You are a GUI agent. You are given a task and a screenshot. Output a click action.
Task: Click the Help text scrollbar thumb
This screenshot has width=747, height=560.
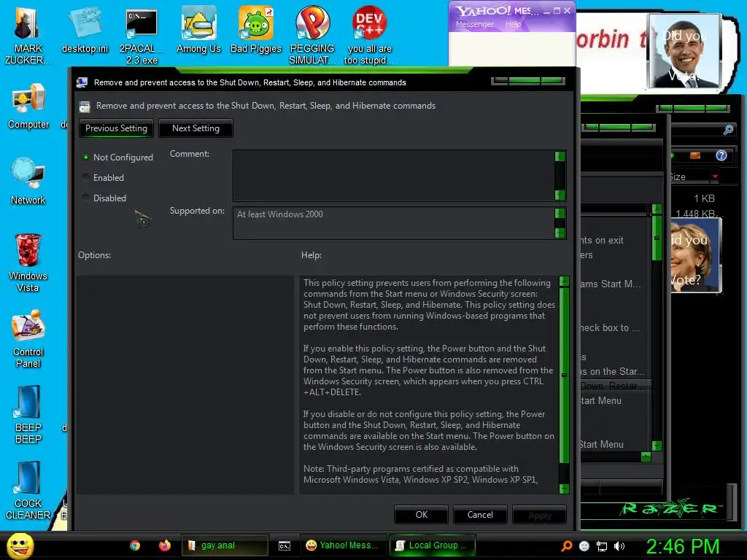coord(564,375)
